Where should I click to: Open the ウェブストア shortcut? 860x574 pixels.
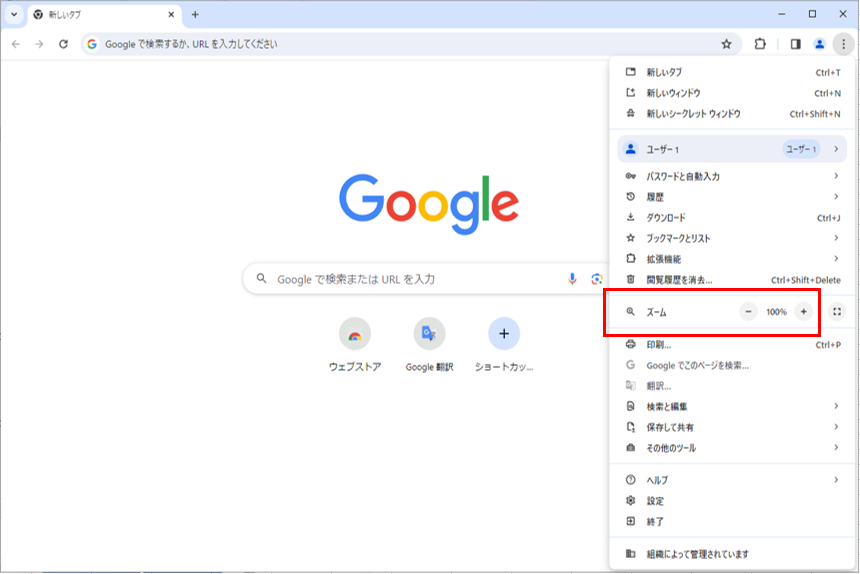point(355,345)
